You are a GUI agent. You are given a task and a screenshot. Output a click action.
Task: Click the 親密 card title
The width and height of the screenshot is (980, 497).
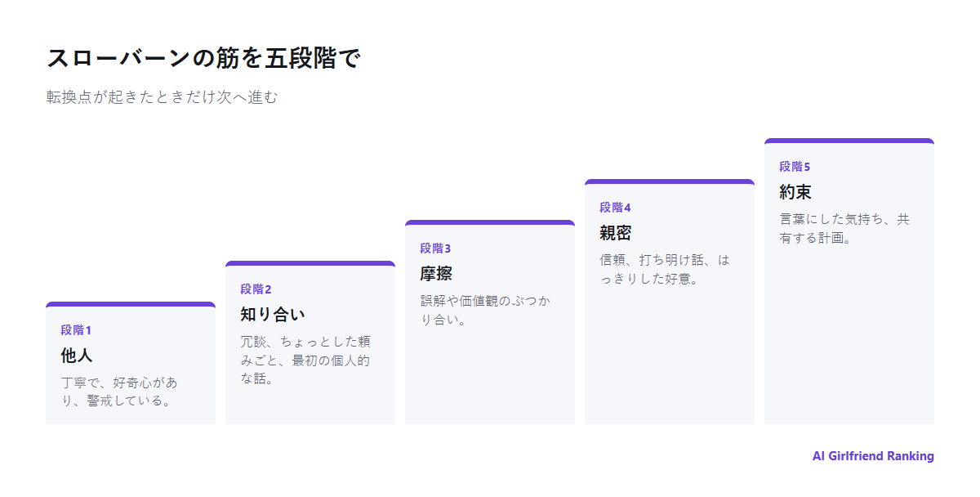point(616,233)
